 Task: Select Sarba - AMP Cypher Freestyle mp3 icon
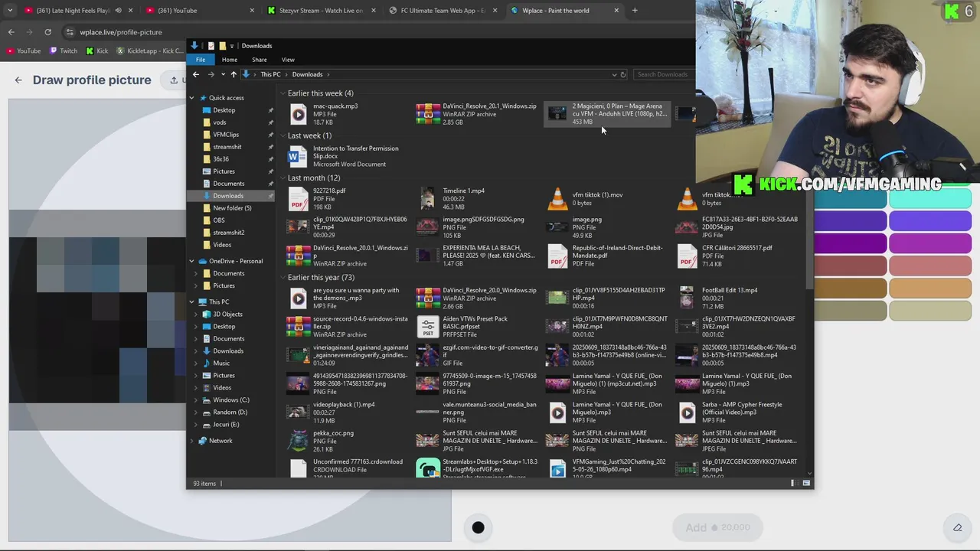[687, 412]
